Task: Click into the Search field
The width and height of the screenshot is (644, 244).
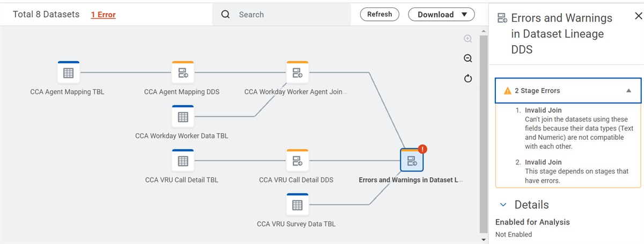Action: [x=282, y=15]
